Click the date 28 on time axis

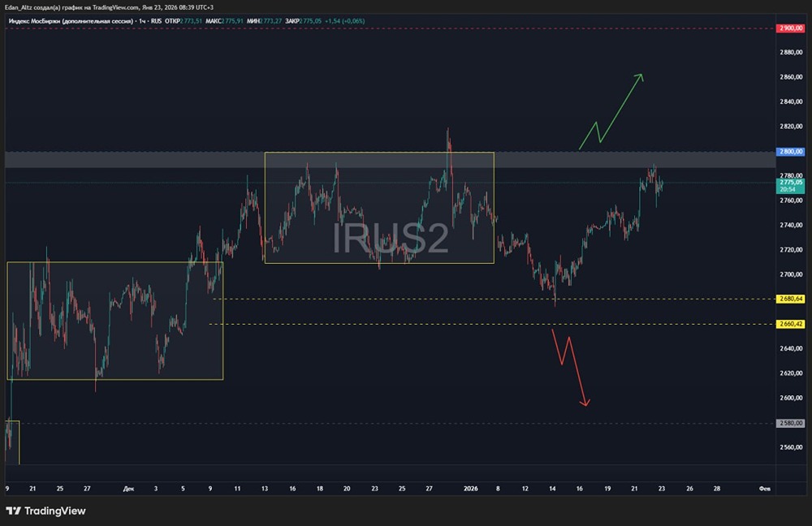[x=717, y=489]
